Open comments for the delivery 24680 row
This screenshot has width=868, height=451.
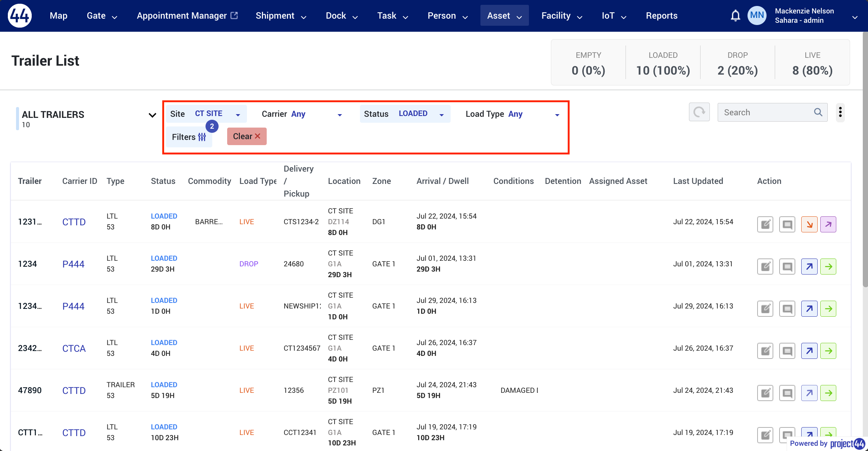pyautogui.click(x=787, y=267)
